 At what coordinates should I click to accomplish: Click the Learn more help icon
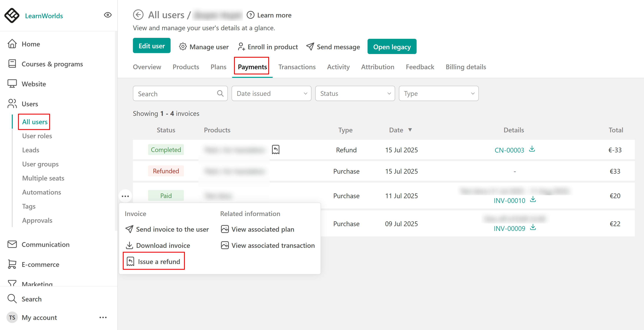[250, 15]
